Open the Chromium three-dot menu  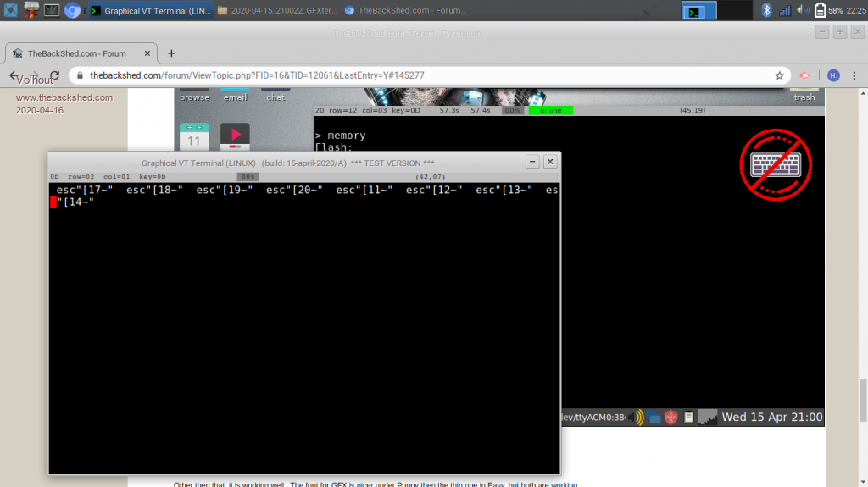(x=854, y=75)
